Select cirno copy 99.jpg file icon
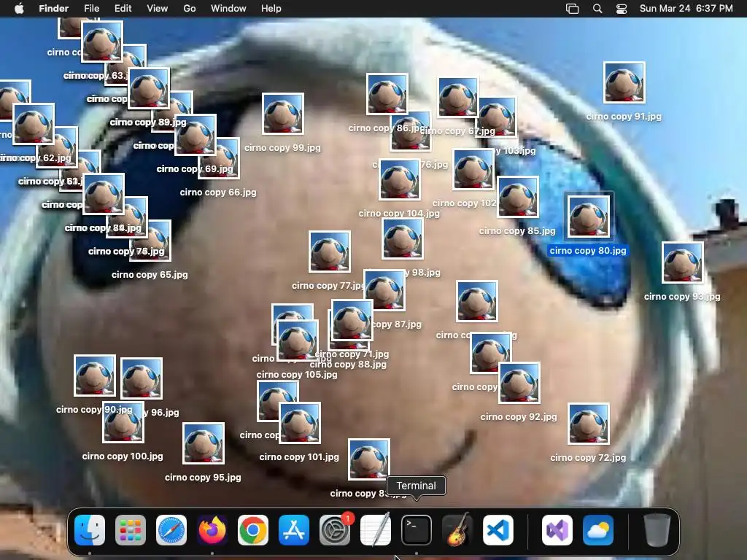747x560 pixels. point(283,114)
